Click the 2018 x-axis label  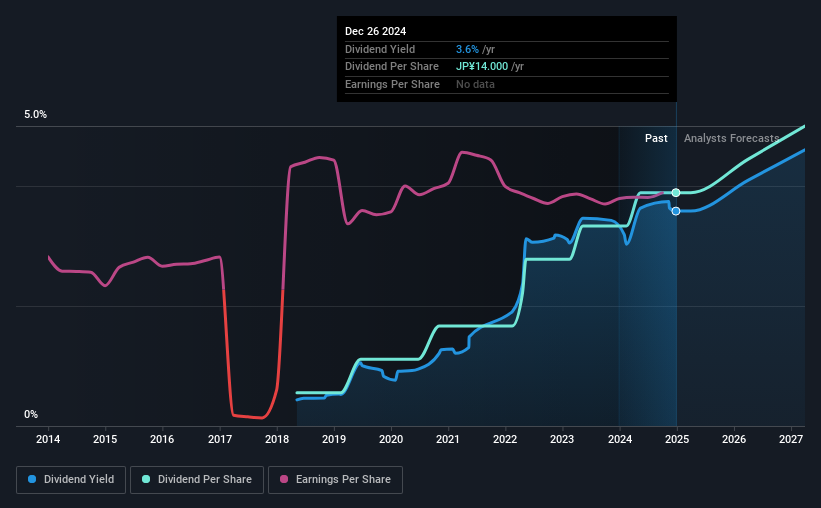click(x=277, y=439)
